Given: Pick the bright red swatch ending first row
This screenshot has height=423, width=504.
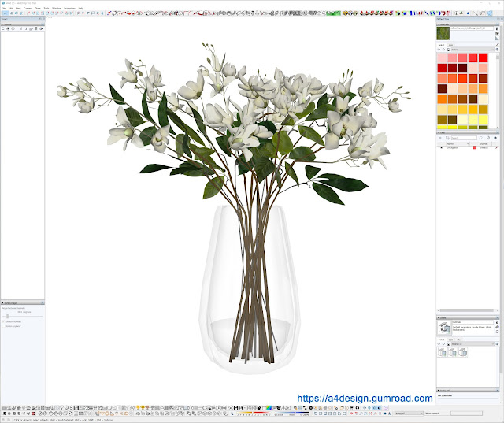Looking at the screenshot, I should tap(483, 58).
